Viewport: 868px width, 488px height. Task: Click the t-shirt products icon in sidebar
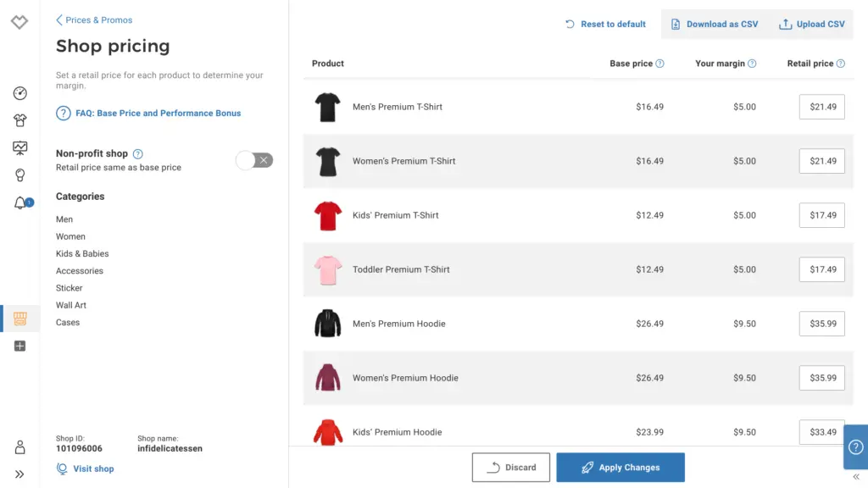coord(20,120)
